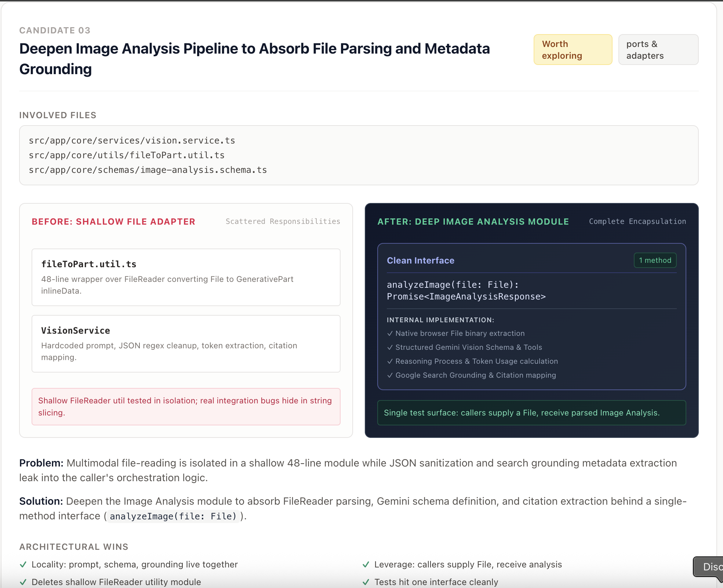Click the 'Worth exploring' badge
This screenshot has height=588, width=723.
click(x=573, y=50)
